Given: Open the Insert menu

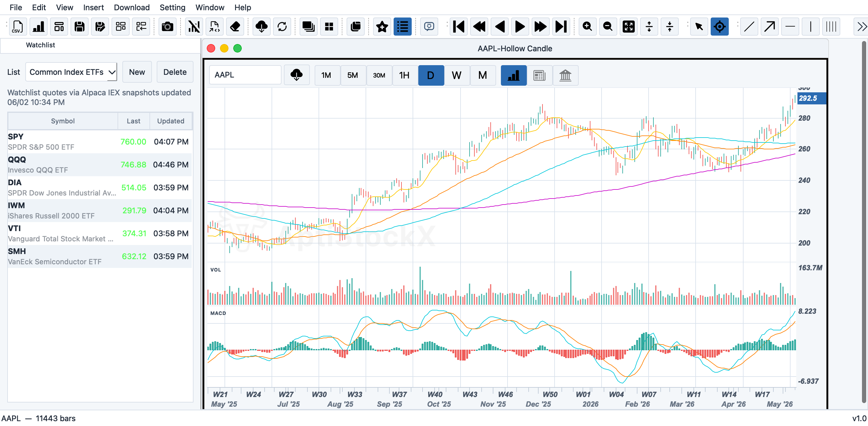Looking at the screenshot, I should pyautogui.click(x=93, y=8).
